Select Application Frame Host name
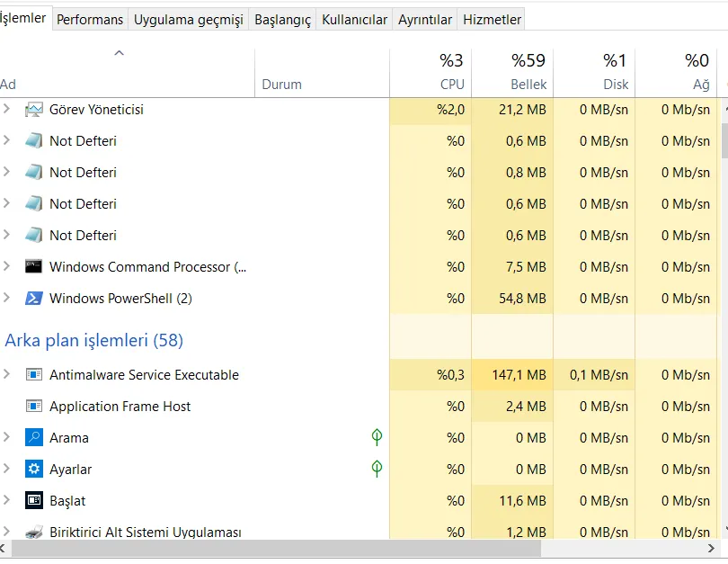The image size is (728, 564). pyautogui.click(x=120, y=407)
